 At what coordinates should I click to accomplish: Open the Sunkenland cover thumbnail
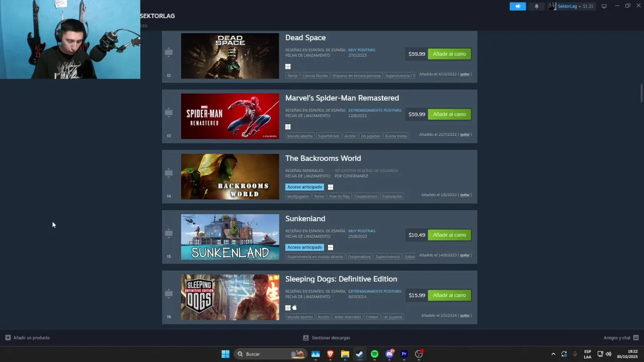pos(230,237)
